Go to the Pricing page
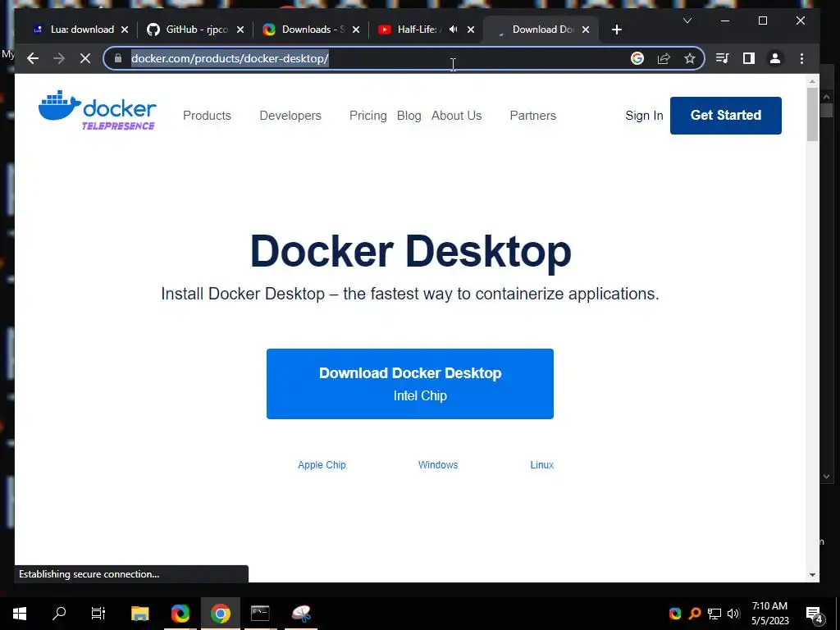This screenshot has height=630, width=840. click(368, 116)
